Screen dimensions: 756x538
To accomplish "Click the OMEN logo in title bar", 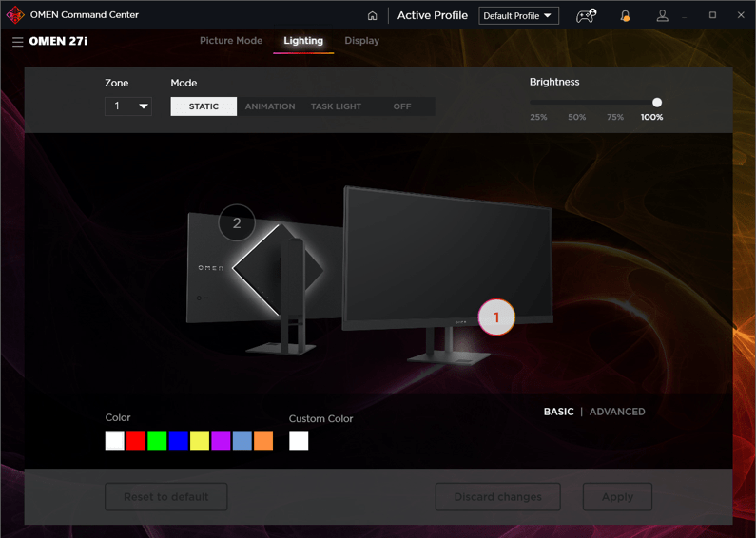I will coord(15,15).
